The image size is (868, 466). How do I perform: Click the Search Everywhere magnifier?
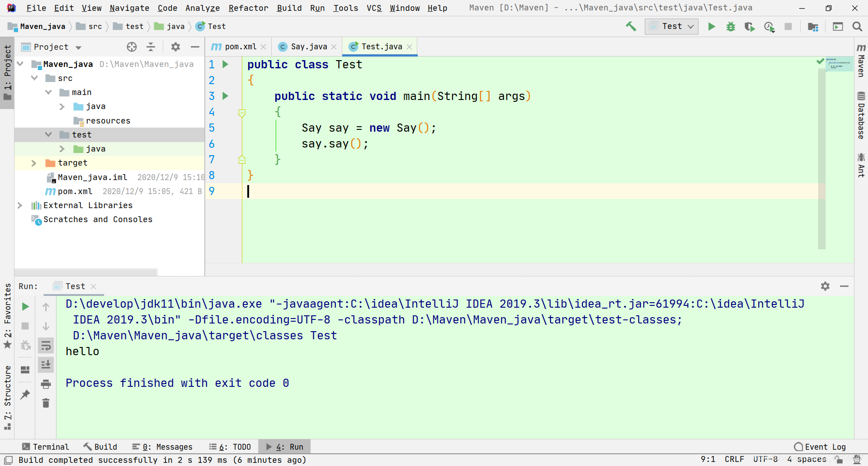click(857, 27)
